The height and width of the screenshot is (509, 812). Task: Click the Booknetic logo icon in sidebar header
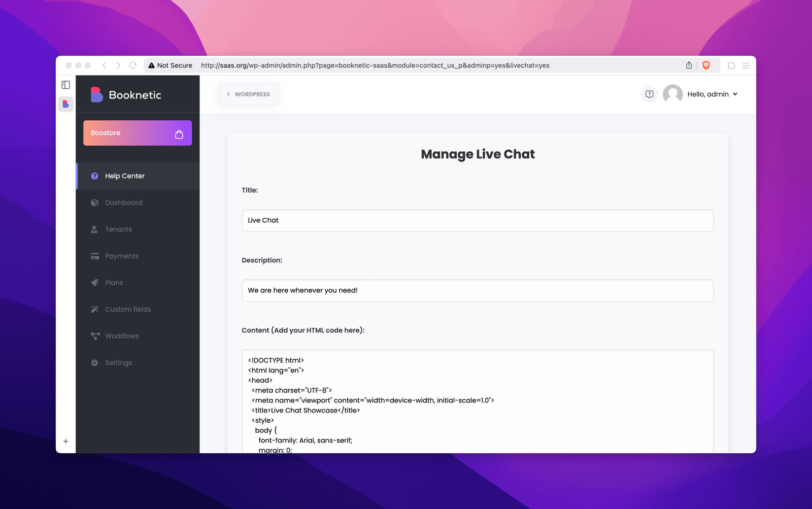[x=96, y=94]
